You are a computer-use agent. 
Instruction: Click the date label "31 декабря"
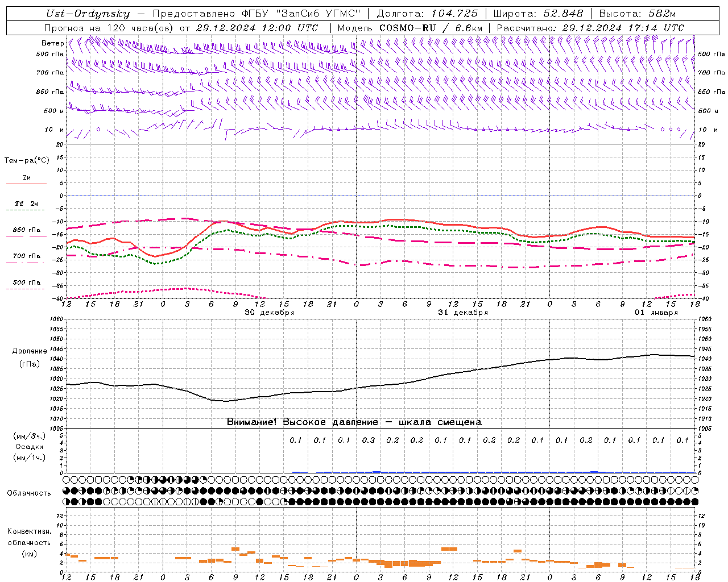[463, 313]
